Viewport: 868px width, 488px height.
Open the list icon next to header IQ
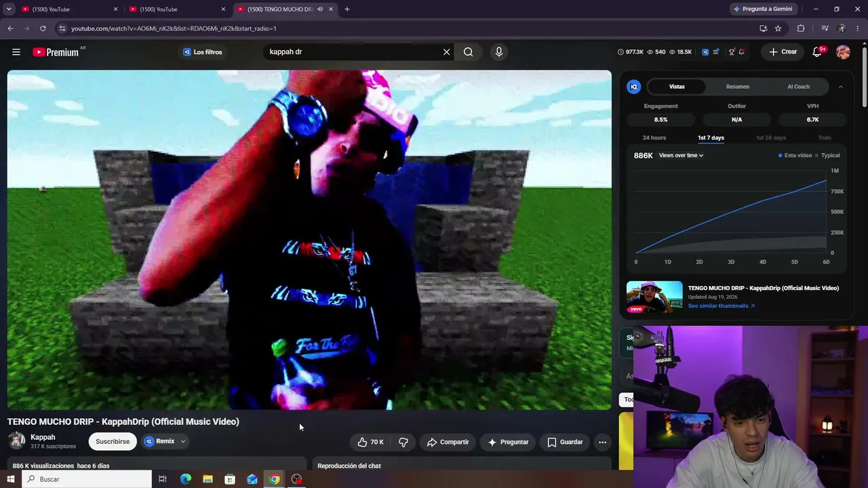coord(716,52)
